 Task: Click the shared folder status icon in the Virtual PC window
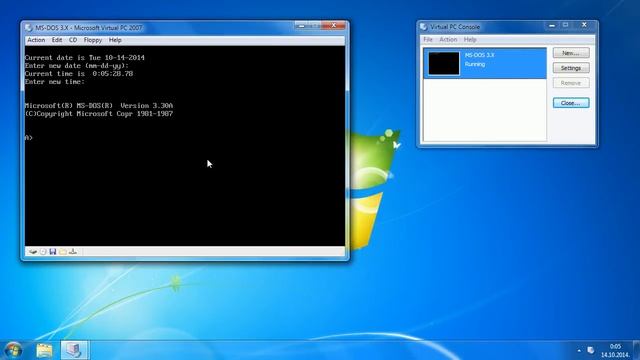63,252
